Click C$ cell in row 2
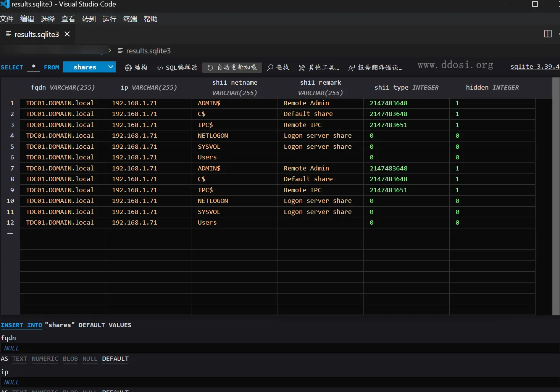560x392 pixels. 235,114
